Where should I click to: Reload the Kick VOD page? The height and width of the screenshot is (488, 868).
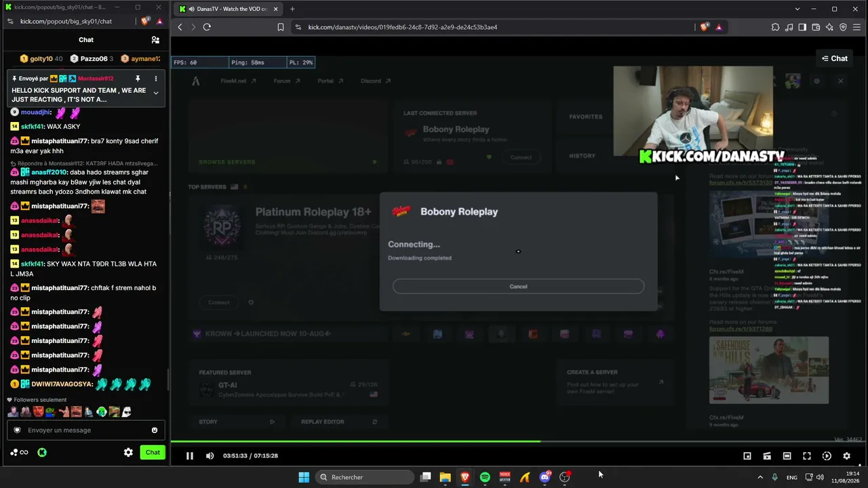coord(207,27)
